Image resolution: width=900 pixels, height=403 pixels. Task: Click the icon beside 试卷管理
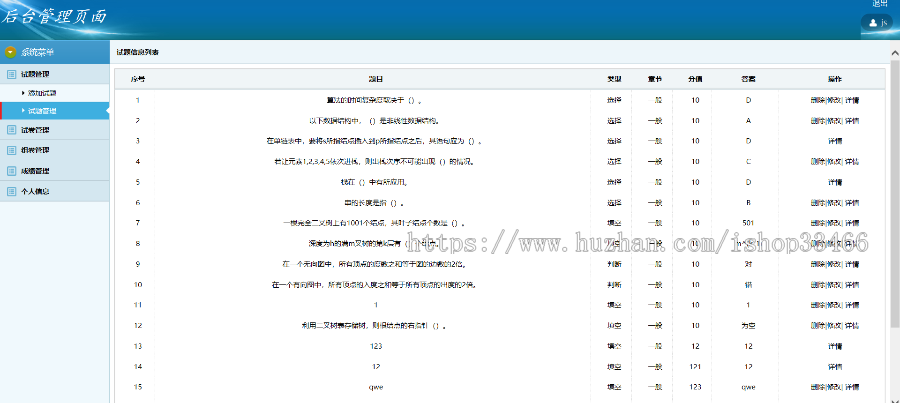11,130
